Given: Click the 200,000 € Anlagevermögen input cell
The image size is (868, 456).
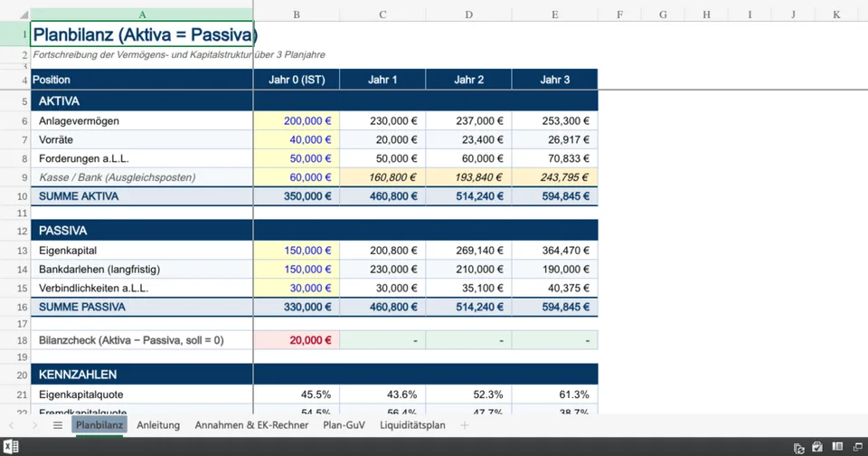Looking at the screenshot, I should (x=297, y=121).
